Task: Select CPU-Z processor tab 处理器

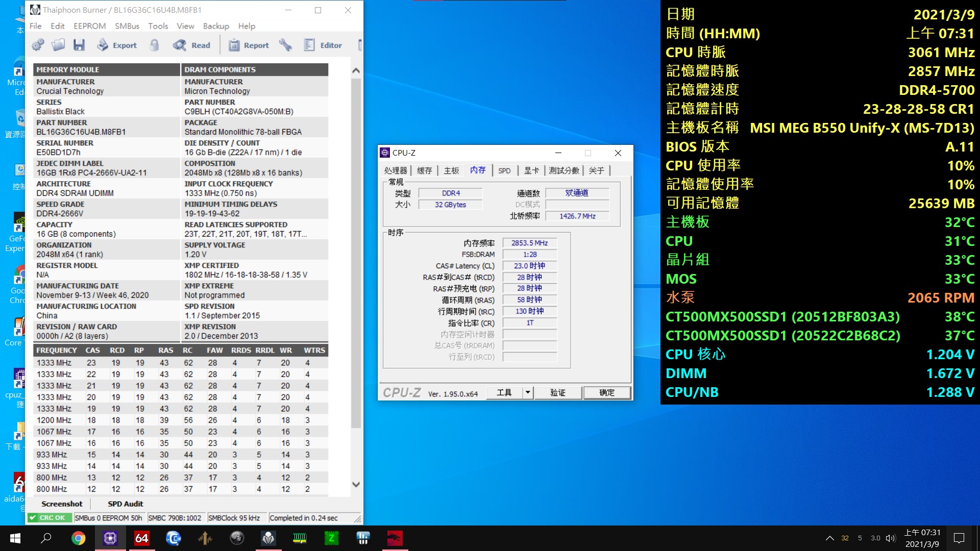Action: pos(396,170)
